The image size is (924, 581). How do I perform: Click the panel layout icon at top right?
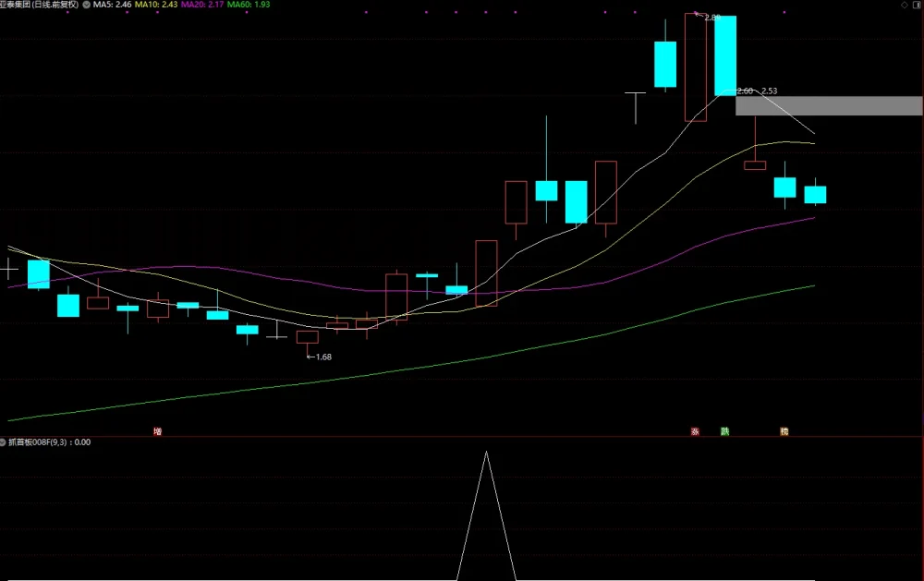[918, 5]
